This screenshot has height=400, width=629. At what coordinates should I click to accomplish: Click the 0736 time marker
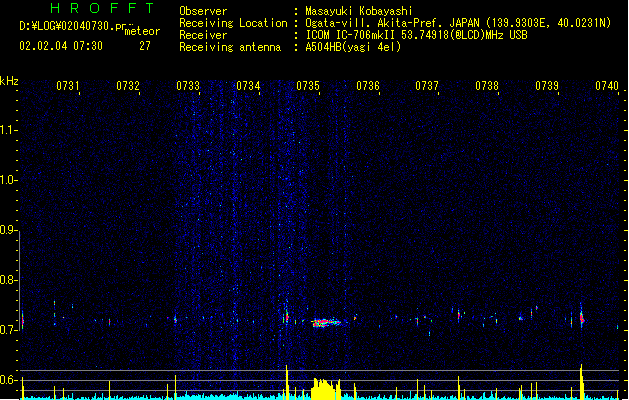(368, 86)
